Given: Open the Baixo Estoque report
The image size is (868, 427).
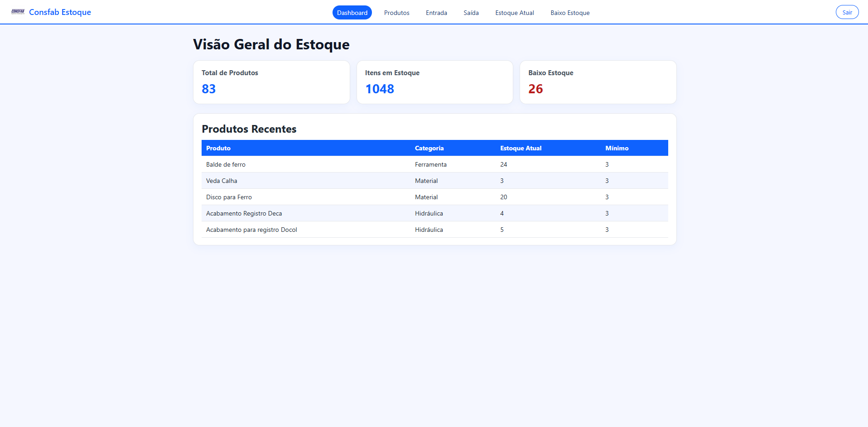Looking at the screenshot, I should [569, 12].
